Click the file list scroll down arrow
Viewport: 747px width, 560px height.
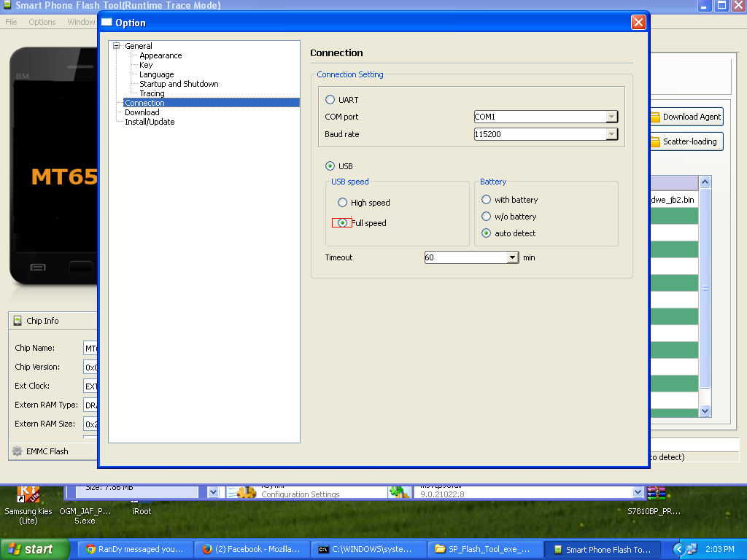pyautogui.click(x=705, y=411)
